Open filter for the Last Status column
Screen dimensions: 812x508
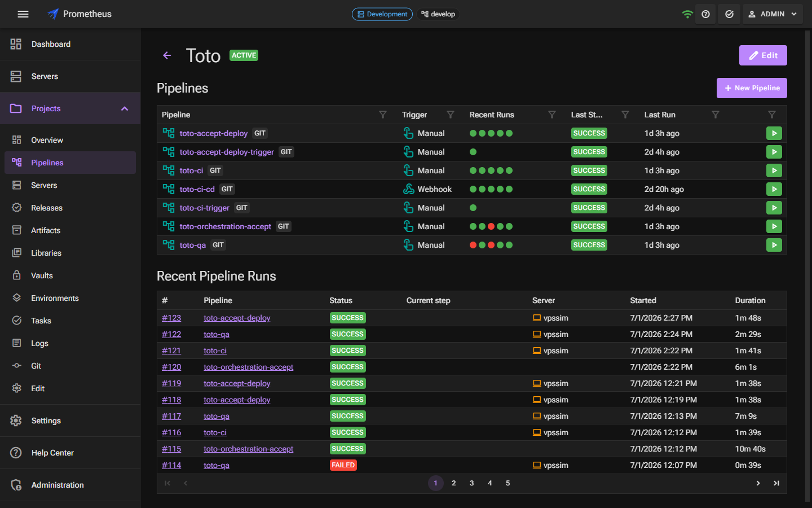point(625,115)
